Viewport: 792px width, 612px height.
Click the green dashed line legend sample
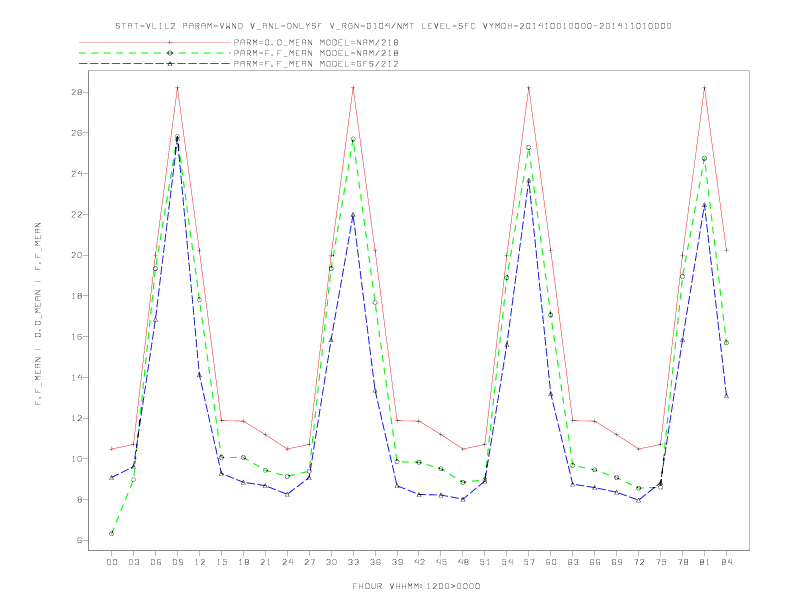coord(155,53)
